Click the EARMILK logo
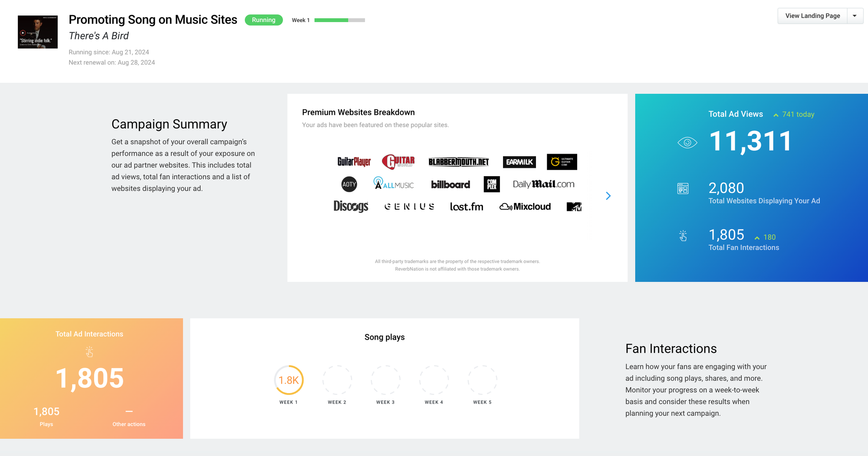 coord(519,162)
